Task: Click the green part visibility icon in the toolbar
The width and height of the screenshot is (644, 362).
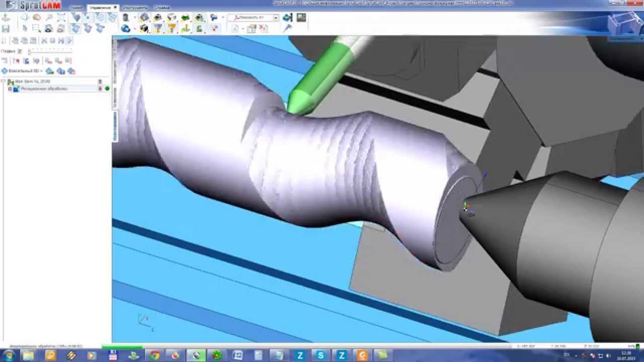Action: click(x=185, y=17)
